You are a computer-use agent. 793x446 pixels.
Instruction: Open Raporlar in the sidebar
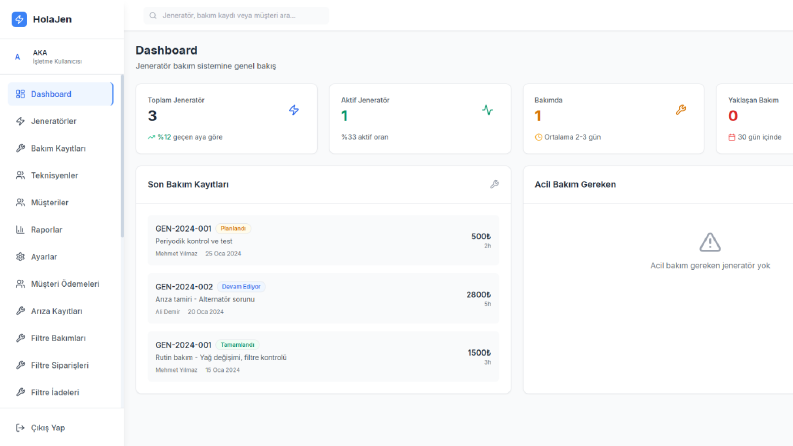(60, 230)
